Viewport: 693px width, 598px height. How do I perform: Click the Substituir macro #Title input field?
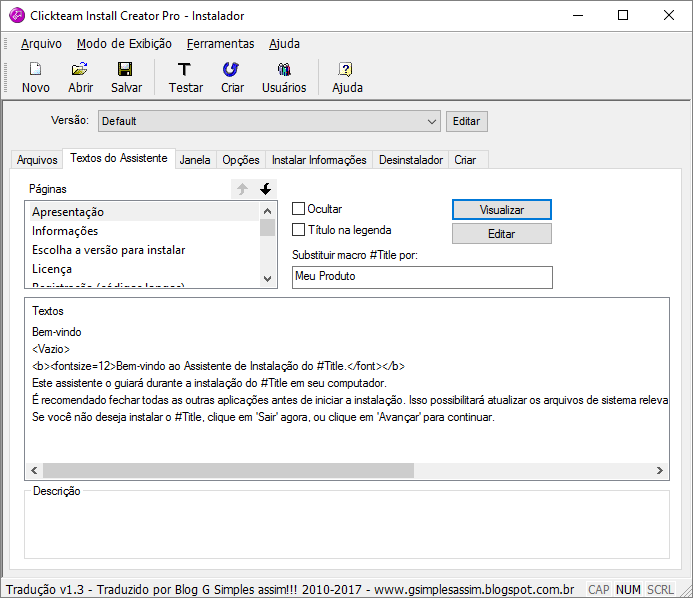point(422,277)
